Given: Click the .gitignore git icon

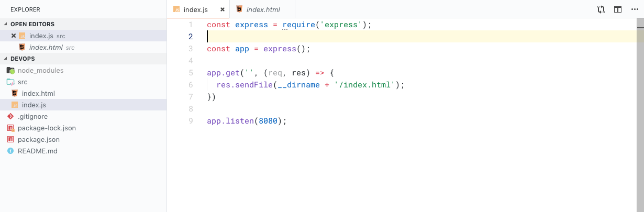Looking at the screenshot, I should pos(10,116).
